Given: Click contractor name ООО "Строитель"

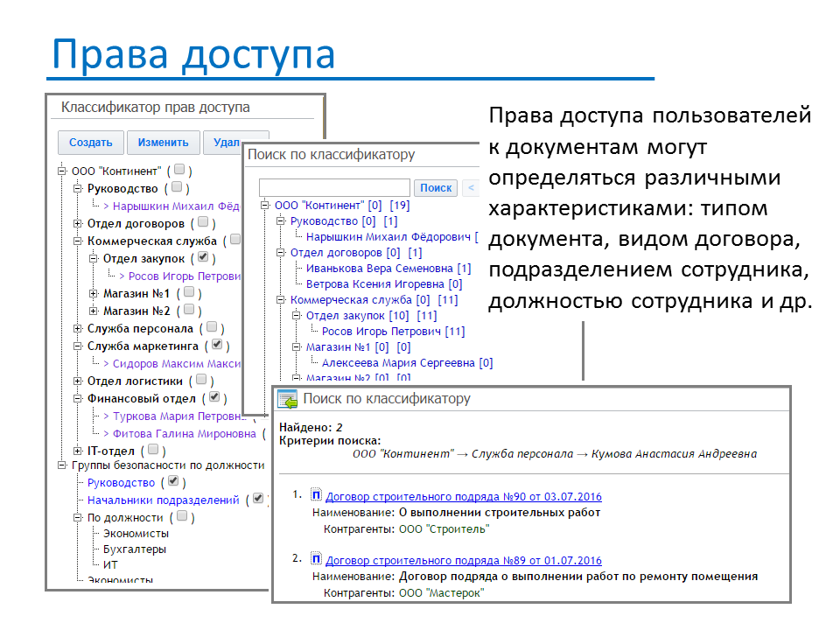Looking at the screenshot, I should [444, 529].
